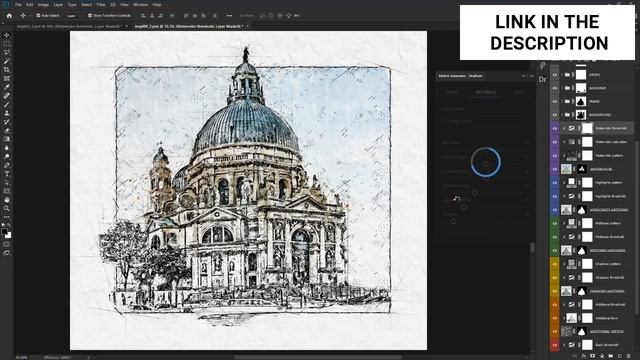This screenshot has height=360, width=640.
Task: Click the background color swatch
Action: click(x=9, y=236)
